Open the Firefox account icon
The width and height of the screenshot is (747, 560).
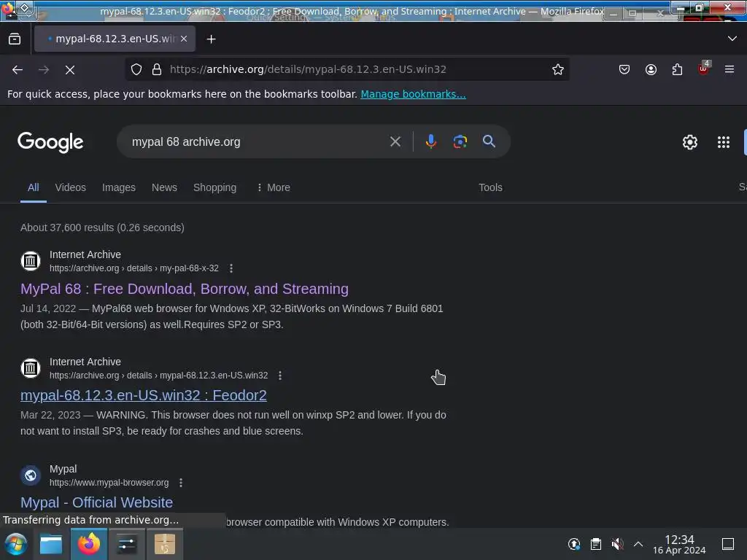click(651, 69)
